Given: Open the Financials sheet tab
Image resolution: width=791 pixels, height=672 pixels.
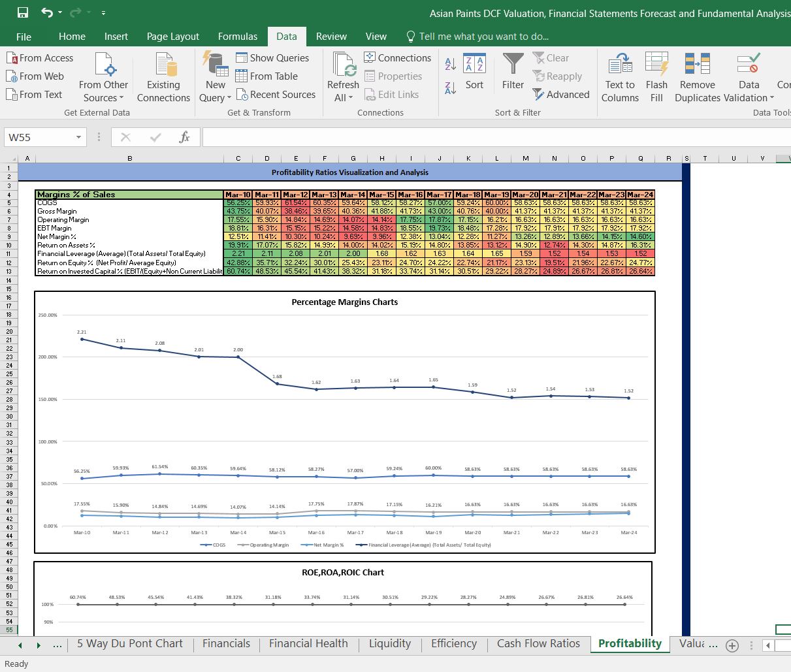Looking at the screenshot, I should point(226,644).
